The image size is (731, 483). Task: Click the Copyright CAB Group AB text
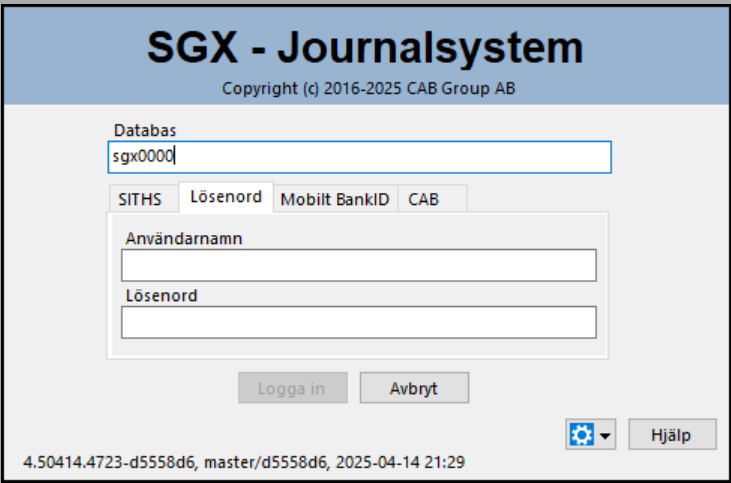(368, 88)
